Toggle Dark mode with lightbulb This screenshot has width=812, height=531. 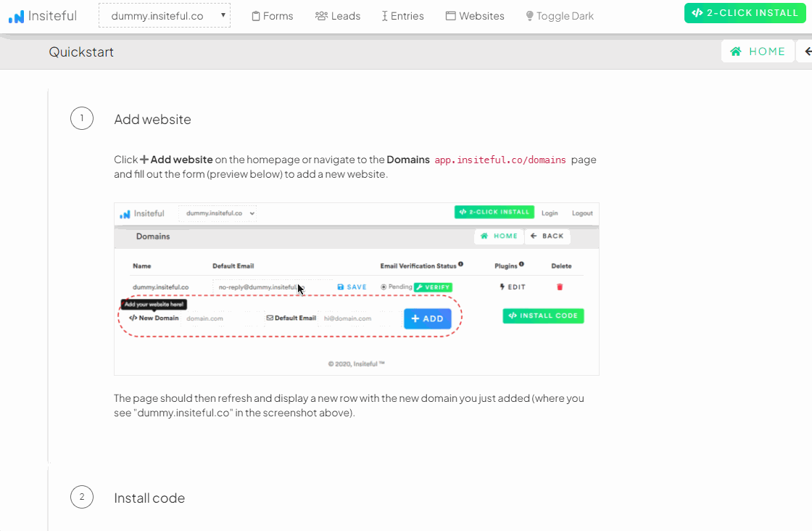click(x=560, y=16)
